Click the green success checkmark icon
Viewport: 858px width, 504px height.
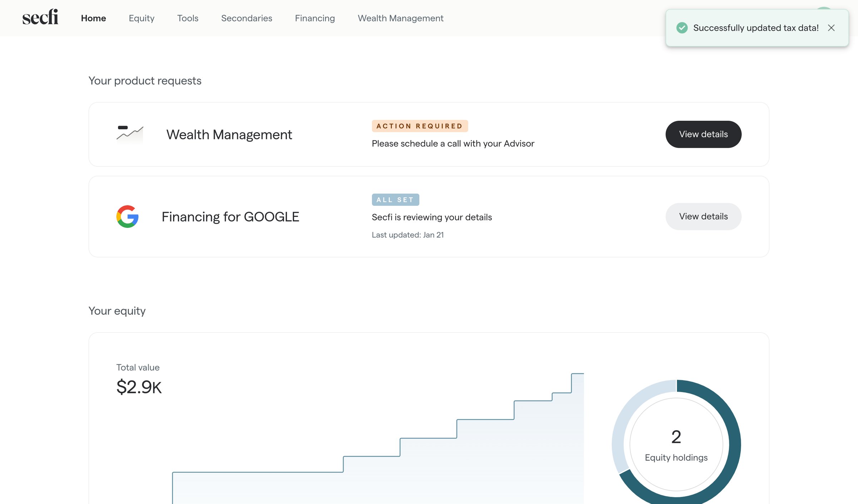point(682,28)
